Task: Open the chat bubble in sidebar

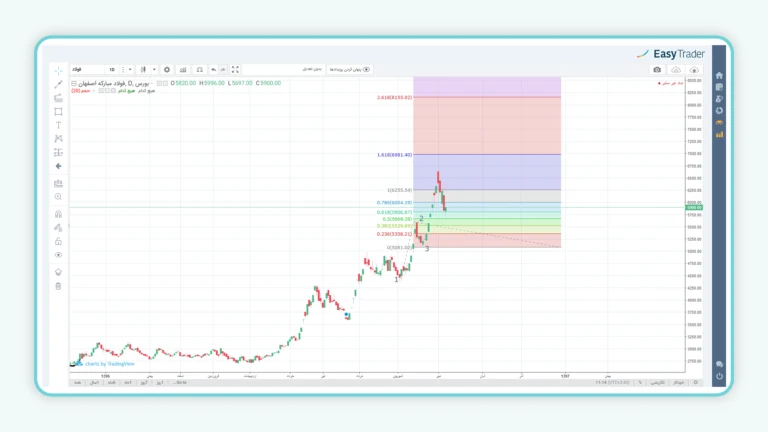Action: 719,364
